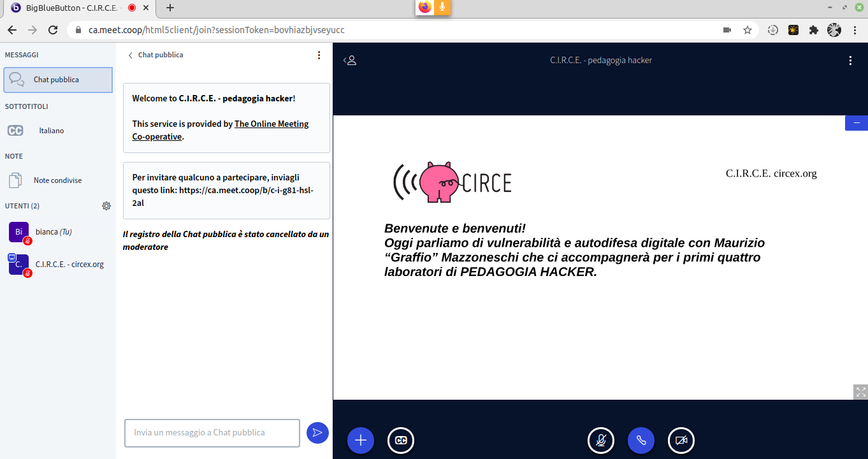Select user bianca avatar
This screenshot has height=459, width=868.
18,232
